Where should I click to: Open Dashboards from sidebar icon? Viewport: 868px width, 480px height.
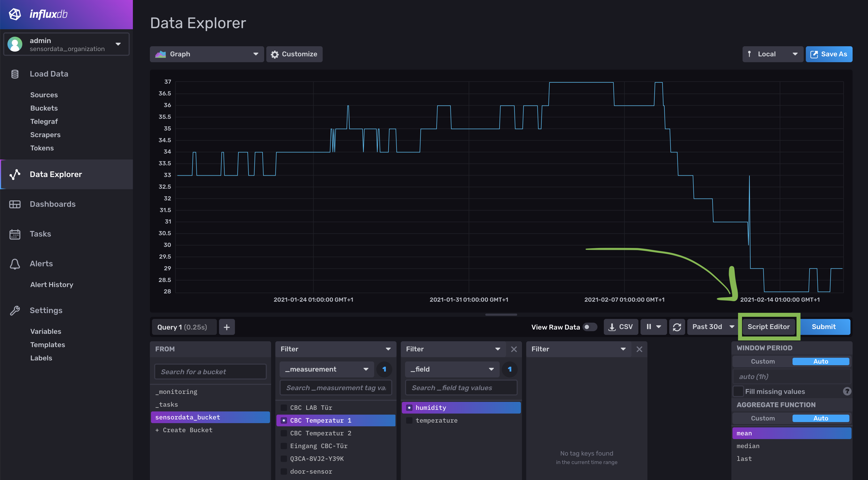coord(15,204)
